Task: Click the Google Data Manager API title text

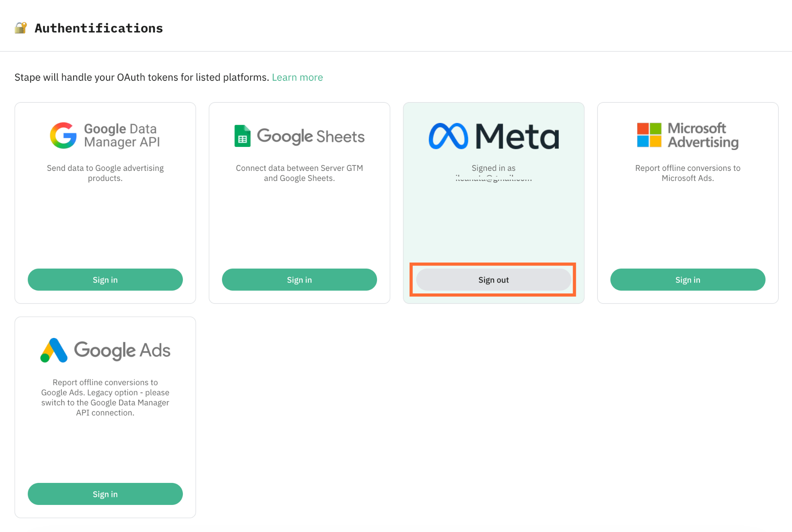Action: pos(122,135)
